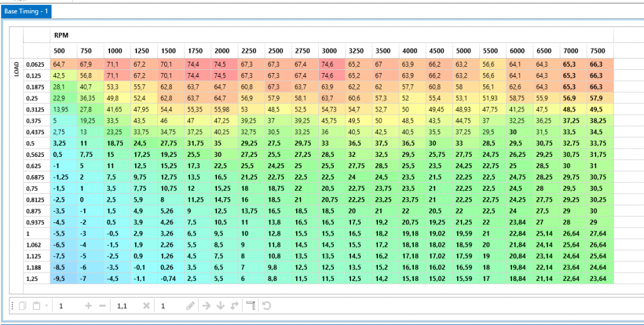
Task: Select cell -0,74 in the 1500 RPM column
Action: (170, 278)
